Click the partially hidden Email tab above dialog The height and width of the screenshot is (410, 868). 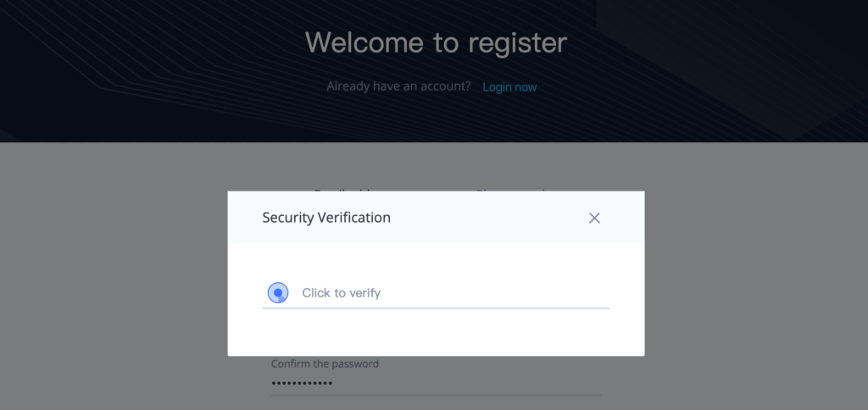pos(343,190)
